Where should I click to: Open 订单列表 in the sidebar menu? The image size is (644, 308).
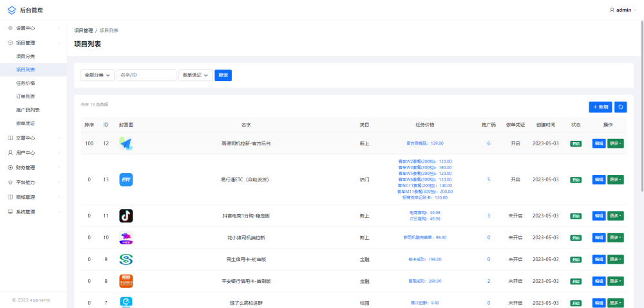[x=26, y=96]
